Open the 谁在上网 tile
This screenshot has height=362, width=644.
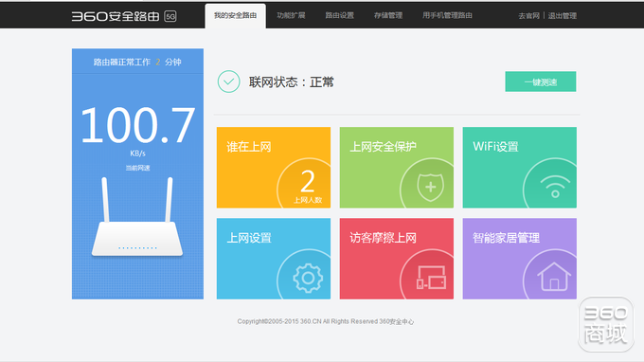[x=274, y=167]
